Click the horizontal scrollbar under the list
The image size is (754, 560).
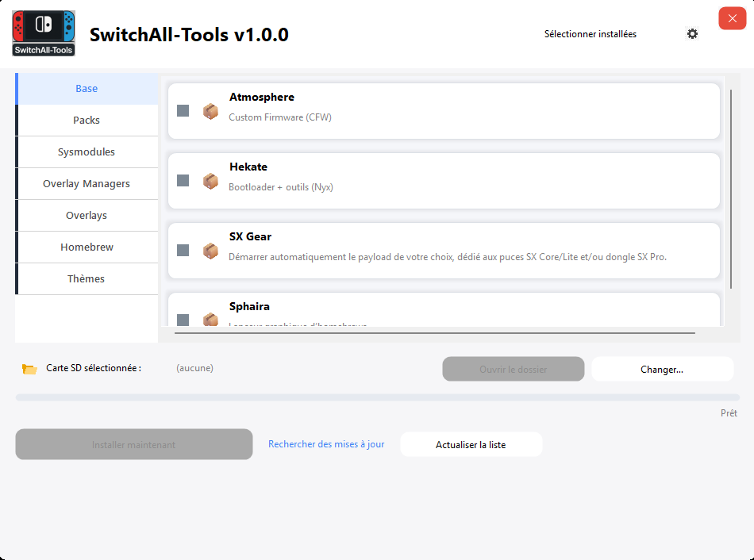[435, 332]
